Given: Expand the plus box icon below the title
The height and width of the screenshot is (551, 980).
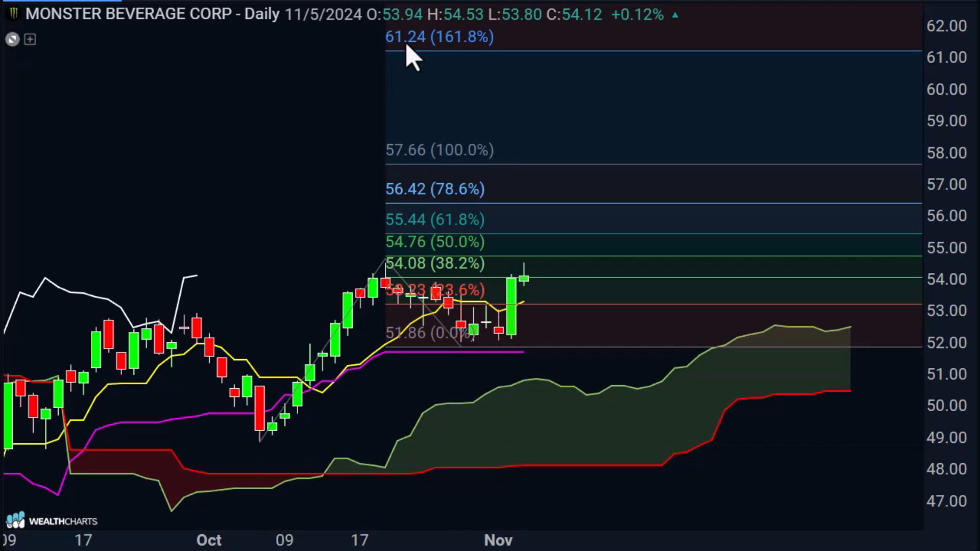Looking at the screenshot, I should [30, 39].
